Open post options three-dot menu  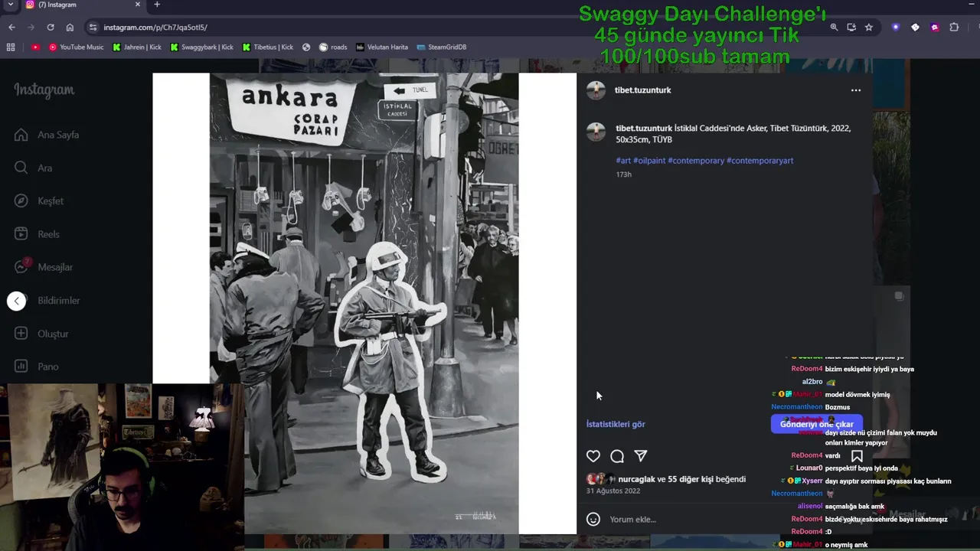coord(856,90)
